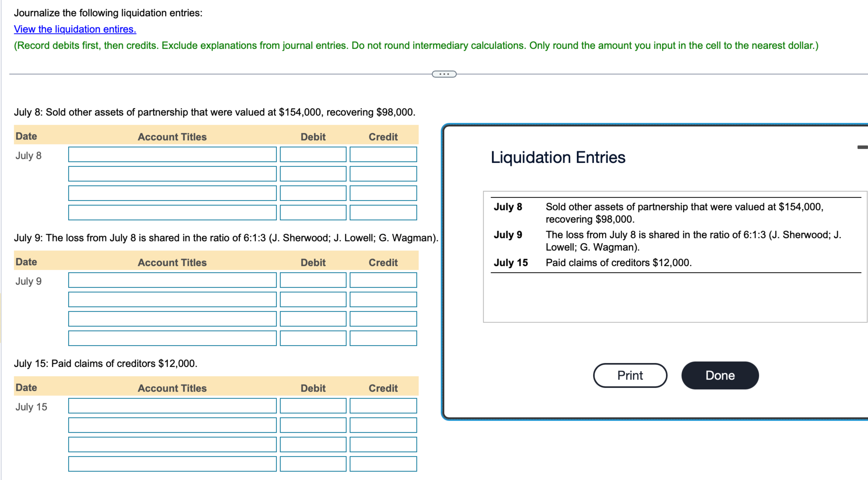Select the first Account Titles field under July 15

[172, 406]
